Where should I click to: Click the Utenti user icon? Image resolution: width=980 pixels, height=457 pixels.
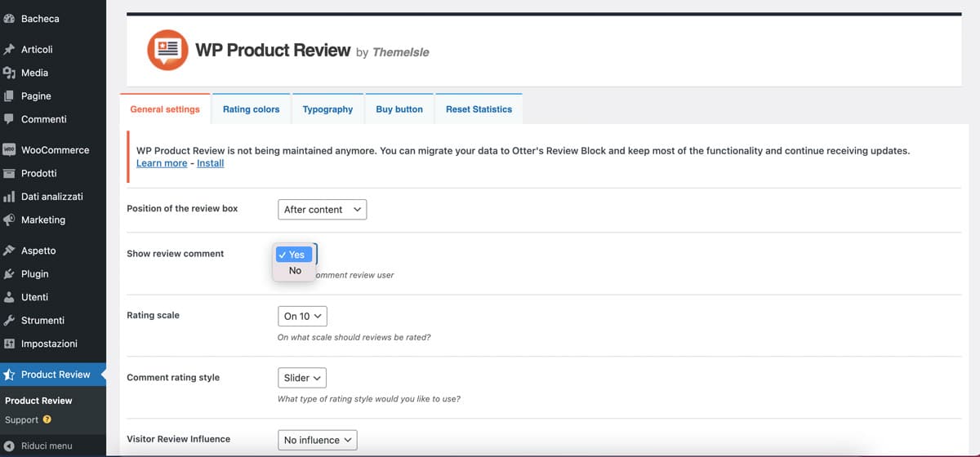10,297
